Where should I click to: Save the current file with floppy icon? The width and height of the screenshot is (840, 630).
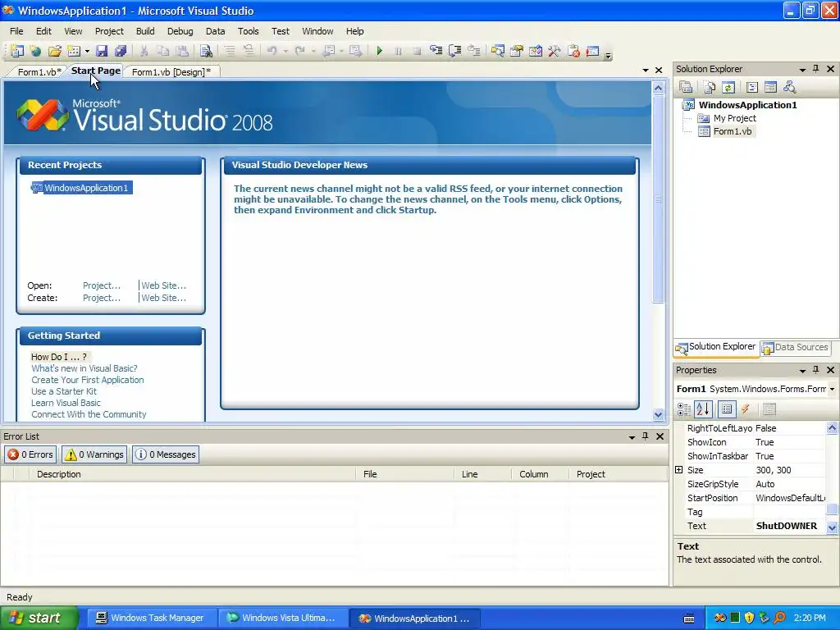pos(101,51)
